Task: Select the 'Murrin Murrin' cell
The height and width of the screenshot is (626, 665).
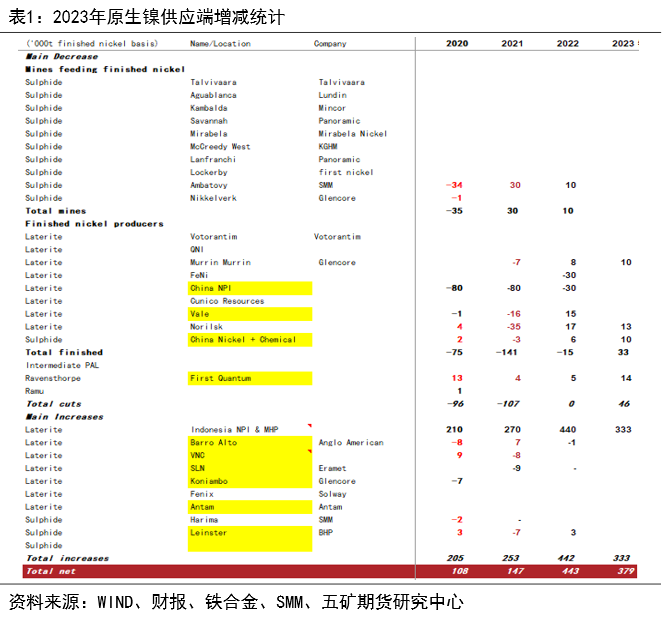Action: click(220, 262)
